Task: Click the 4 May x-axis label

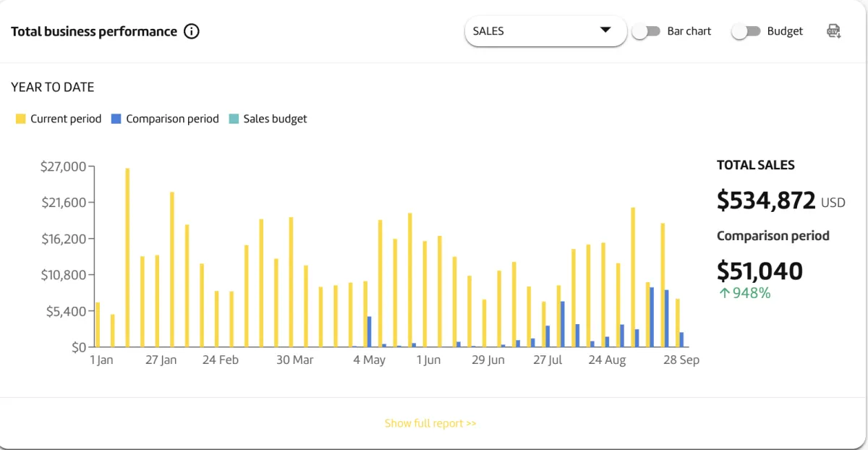Action: (x=369, y=360)
